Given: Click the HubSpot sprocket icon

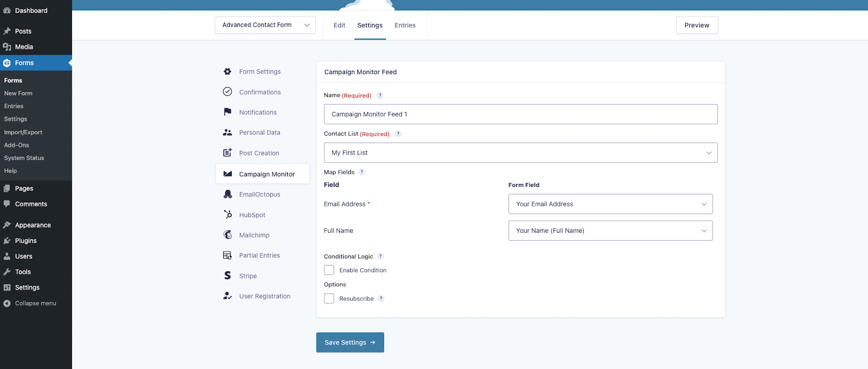Looking at the screenshot, I should pos(227,214).
